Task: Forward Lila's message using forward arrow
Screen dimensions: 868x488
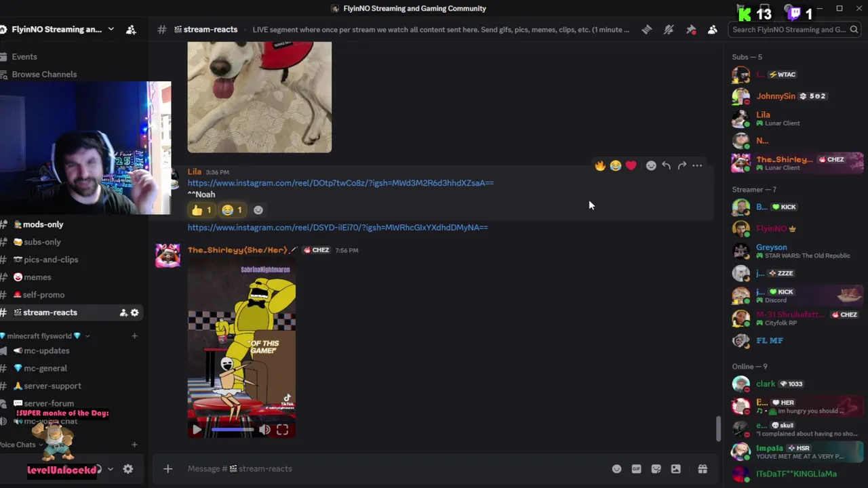Action: [x=682, y=165]
